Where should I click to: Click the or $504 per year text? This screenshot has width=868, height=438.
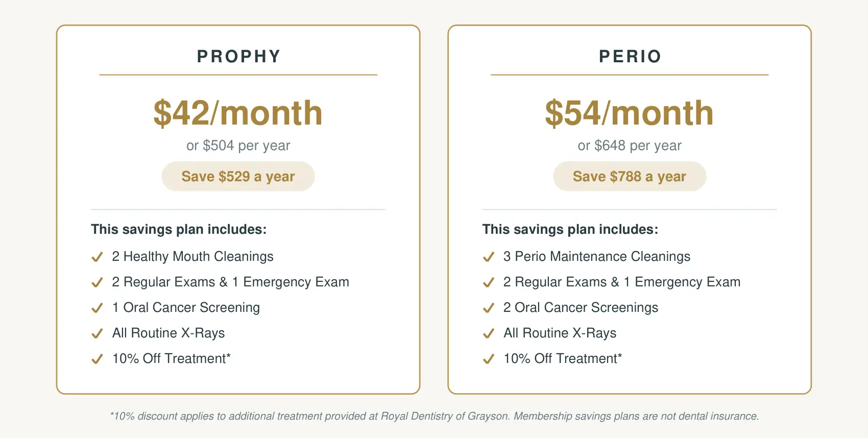[238, 145]
